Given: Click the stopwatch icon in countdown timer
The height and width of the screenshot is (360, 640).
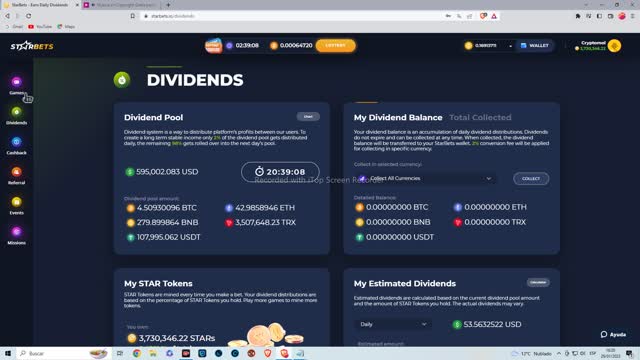Looking at the screenshot, I should pos(259,171).
